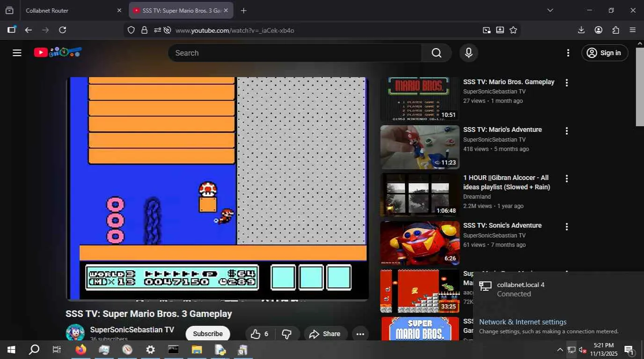Open the SuperSonicSebastian TV channel avatar
644x359 pixels.
75,332
